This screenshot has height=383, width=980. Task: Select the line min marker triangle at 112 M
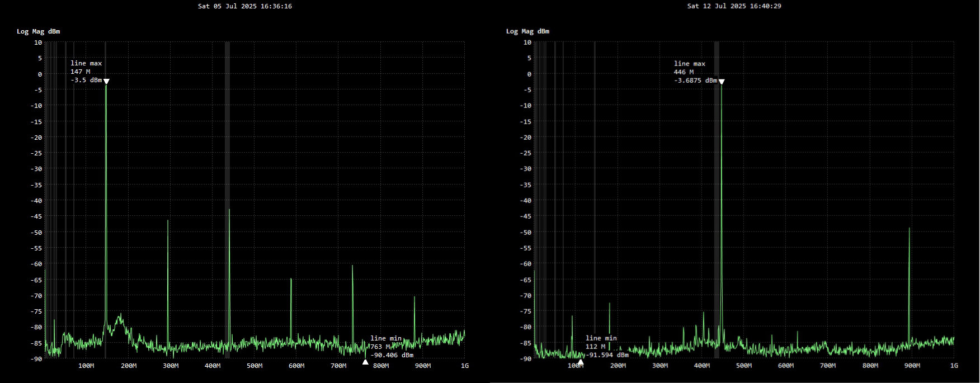click(x=581, y=362)
